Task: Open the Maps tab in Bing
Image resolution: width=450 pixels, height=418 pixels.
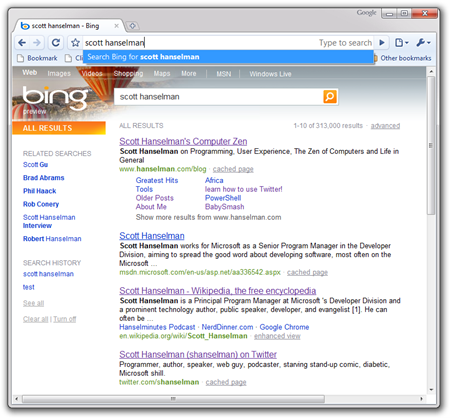Action: 162,73
